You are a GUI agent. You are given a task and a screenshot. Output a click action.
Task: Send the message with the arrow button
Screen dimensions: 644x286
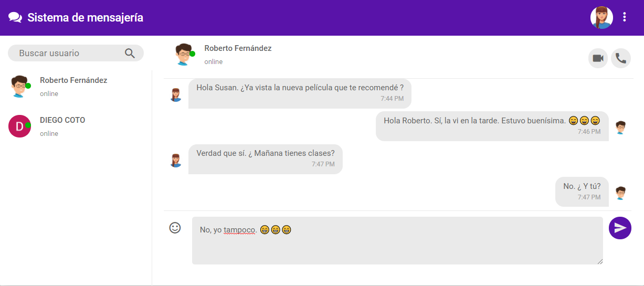coord(620,228)
